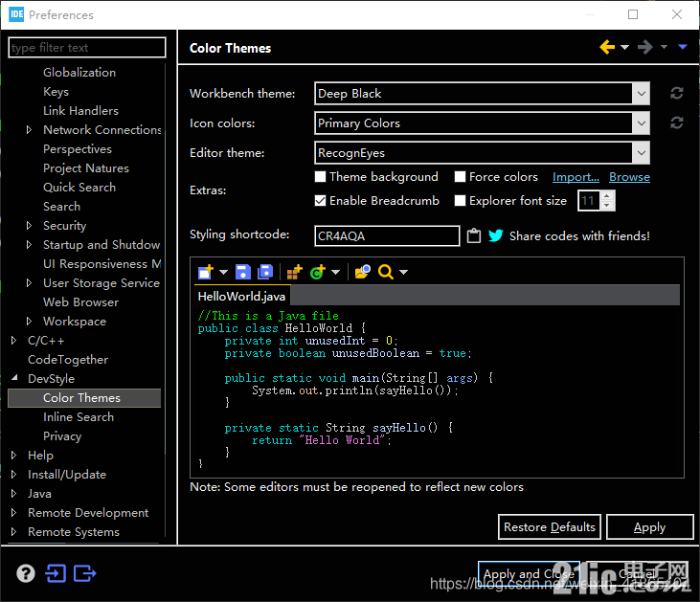Click the Export preferences icon
This screenshot has width=700, height=602.
click(85, 573)
